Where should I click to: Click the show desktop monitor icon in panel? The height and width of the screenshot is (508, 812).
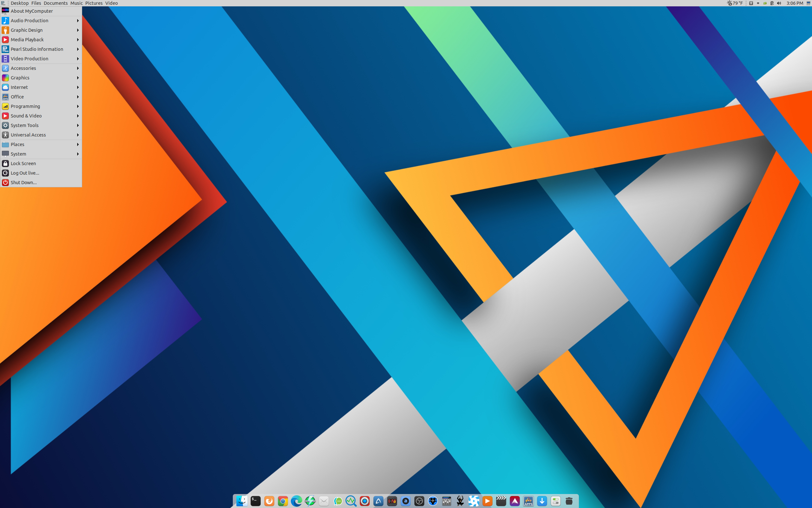click(808, 3)
